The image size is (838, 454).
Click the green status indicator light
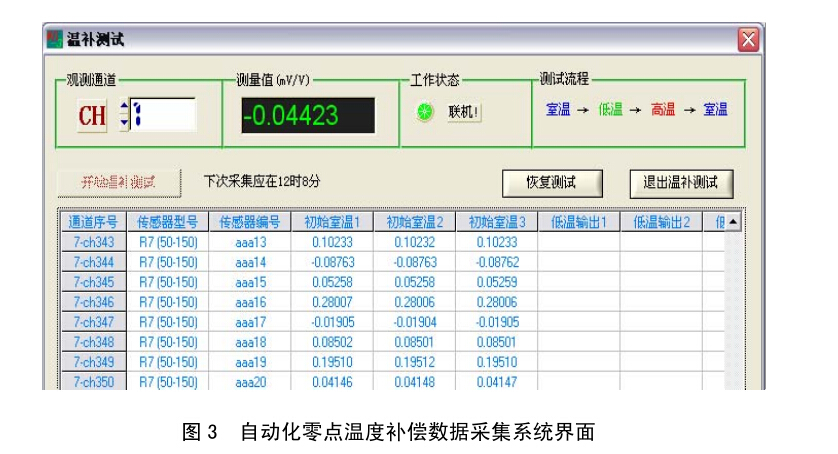point(424,114)
